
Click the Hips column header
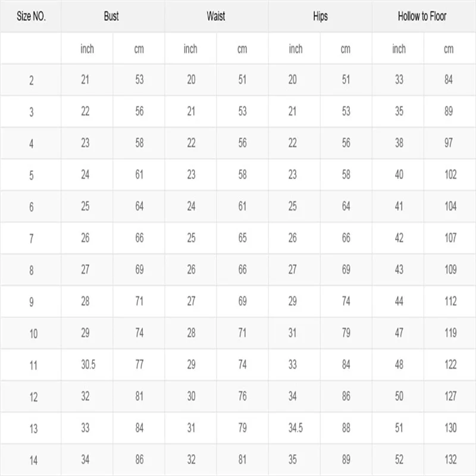point(320,17)
